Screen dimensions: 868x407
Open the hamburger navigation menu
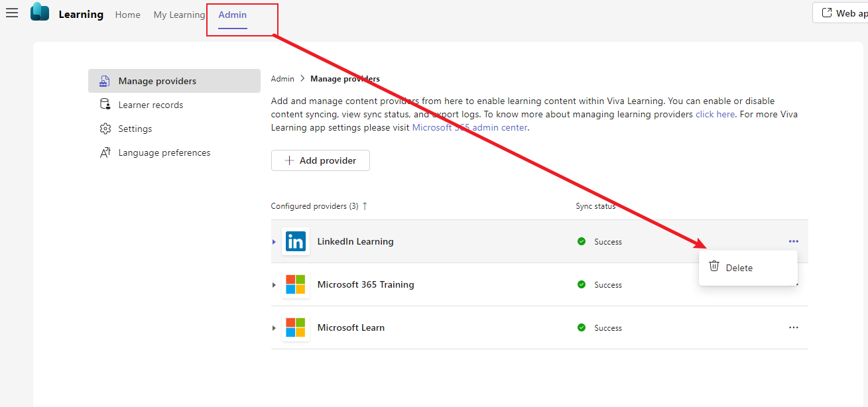[x=12, y=13]
